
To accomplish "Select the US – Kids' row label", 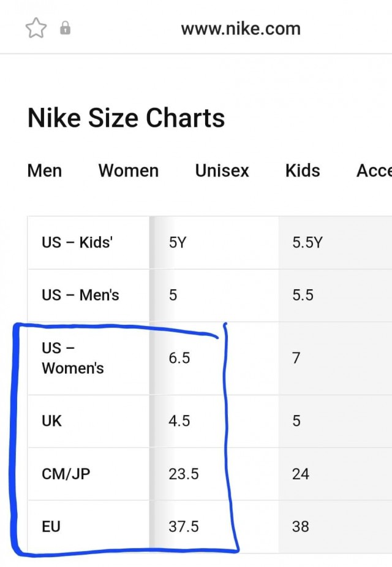I will click(77, 242).
